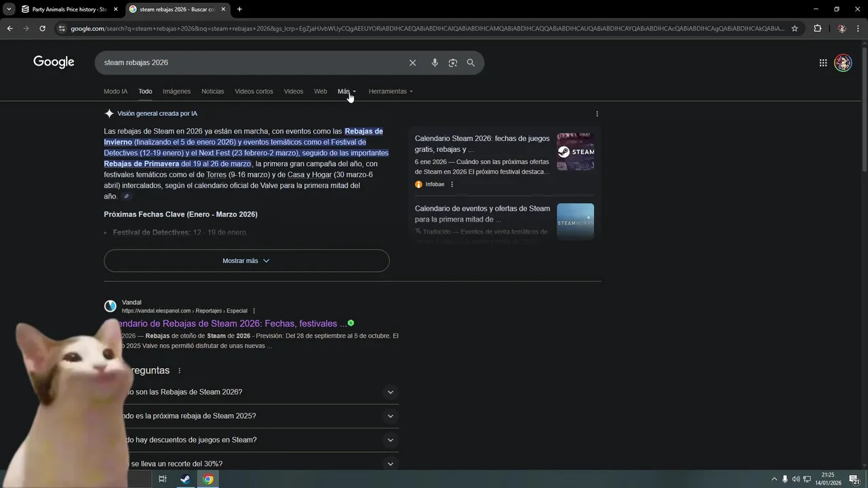Click Próximas Fechas Clave heading
868x488 pixels.
click(180, 214)
